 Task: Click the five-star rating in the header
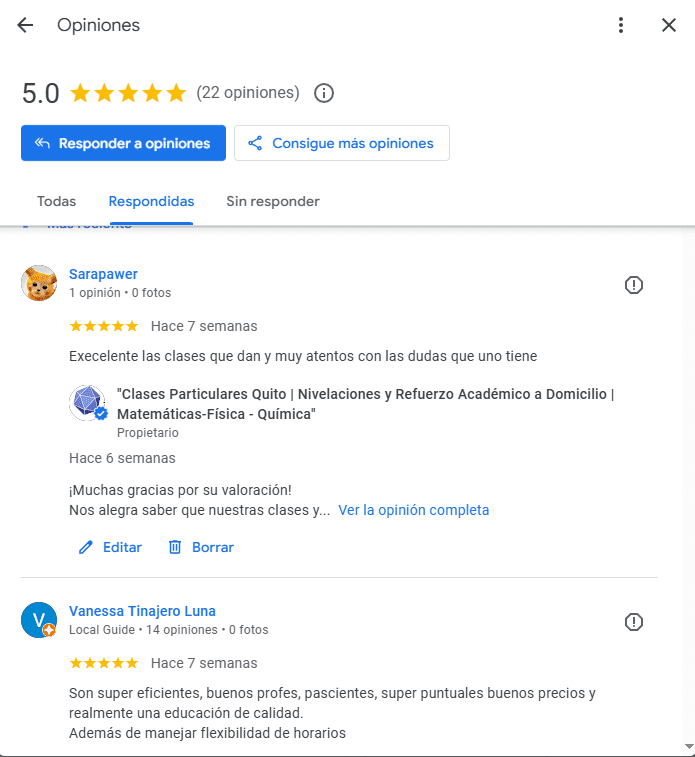[128, 93]
